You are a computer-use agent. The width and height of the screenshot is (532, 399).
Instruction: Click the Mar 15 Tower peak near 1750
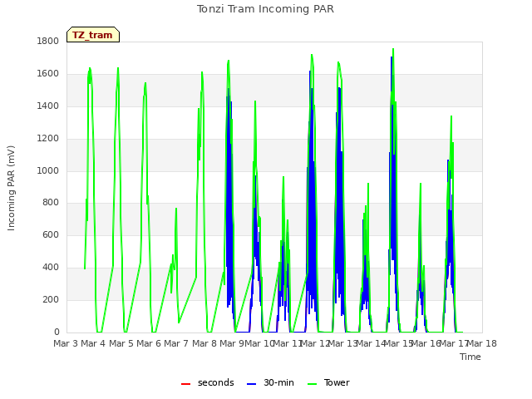393,49
